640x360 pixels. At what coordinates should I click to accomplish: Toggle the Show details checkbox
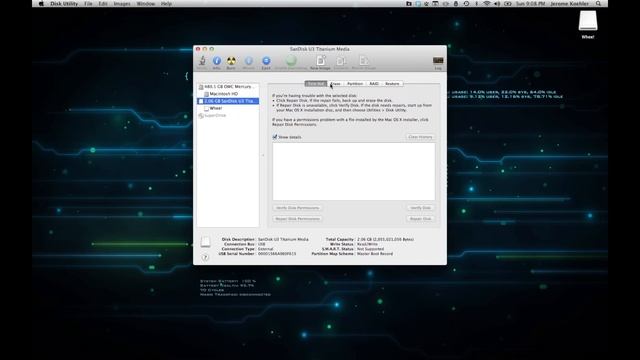pyautogui.click(x=275, y=137)
